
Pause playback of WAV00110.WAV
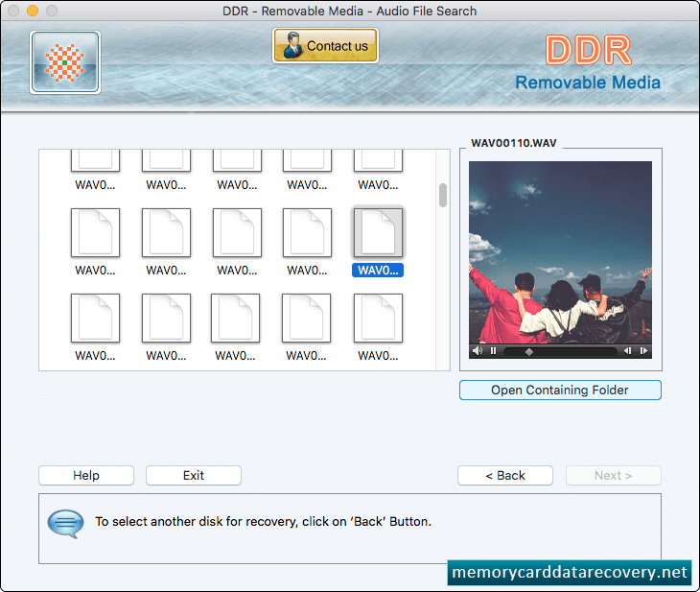[493, 351]
